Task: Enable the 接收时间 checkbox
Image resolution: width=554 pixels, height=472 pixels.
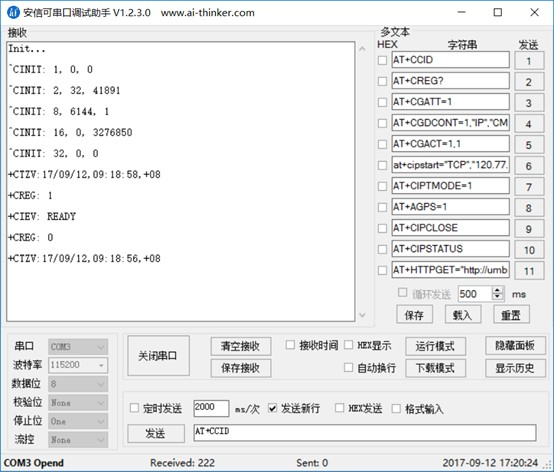Action: click(290, 345)
